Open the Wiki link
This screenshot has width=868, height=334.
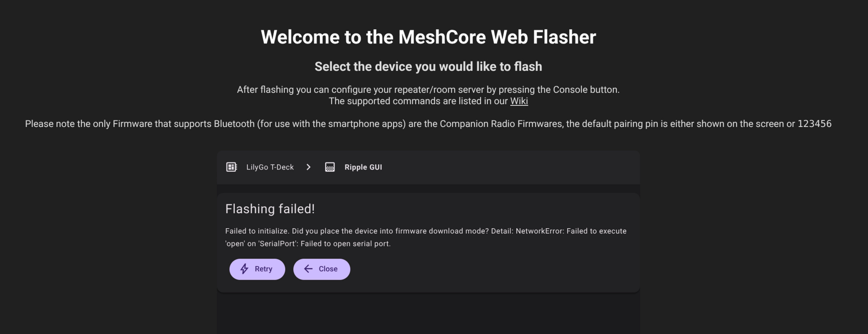point(519,101)
